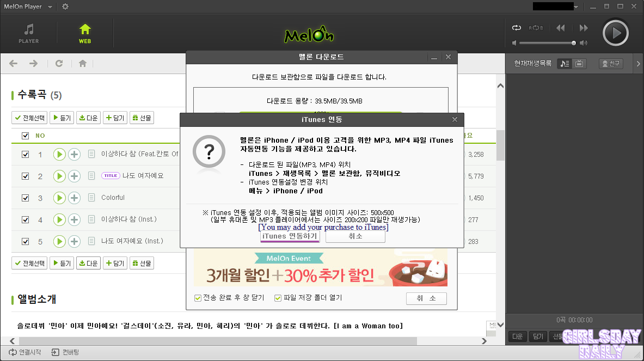This screenshot has width=644, height=361.
Task: Play track 3 Colorful
Action: coord(59,198)
